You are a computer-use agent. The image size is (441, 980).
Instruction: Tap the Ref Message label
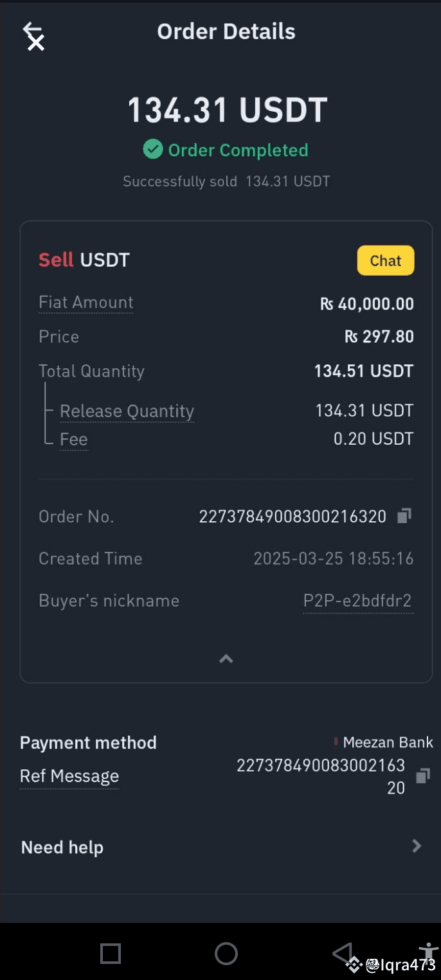point(69,776)
